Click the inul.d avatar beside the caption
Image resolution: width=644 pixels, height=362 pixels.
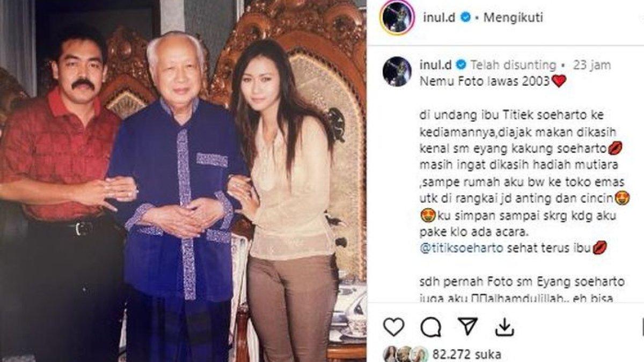coord(397,71)
